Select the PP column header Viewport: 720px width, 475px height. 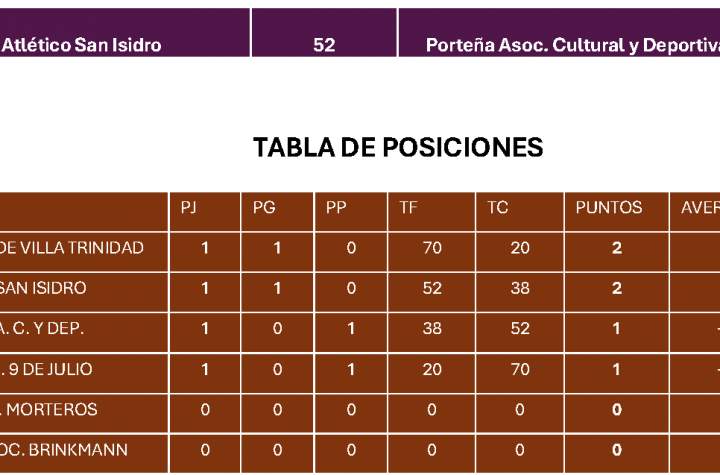[x=351, y=212]
